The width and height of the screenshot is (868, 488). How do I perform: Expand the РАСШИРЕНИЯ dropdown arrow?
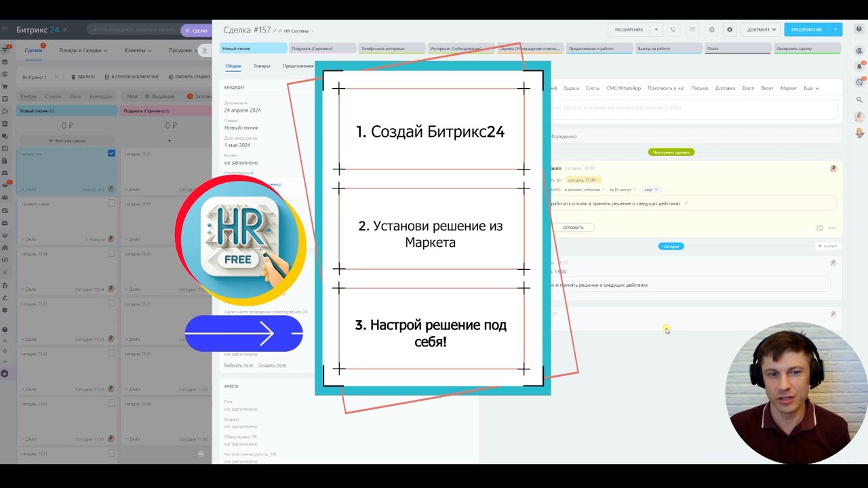point(656,30)
